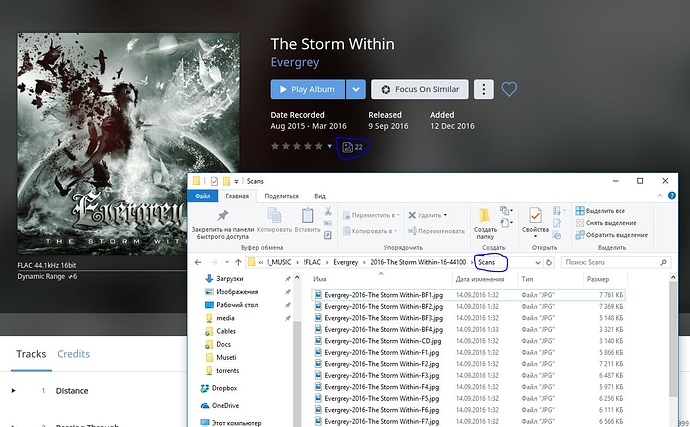This screenshot has height=427, width=690.
Task: Select track 1 title Distance
Action: [72, 391]
